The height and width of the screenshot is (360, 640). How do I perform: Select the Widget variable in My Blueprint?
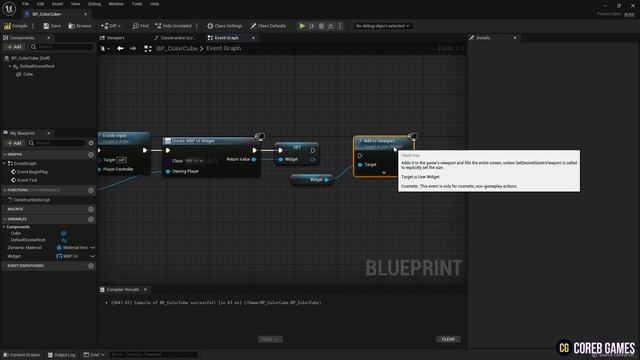coord(14,256)
